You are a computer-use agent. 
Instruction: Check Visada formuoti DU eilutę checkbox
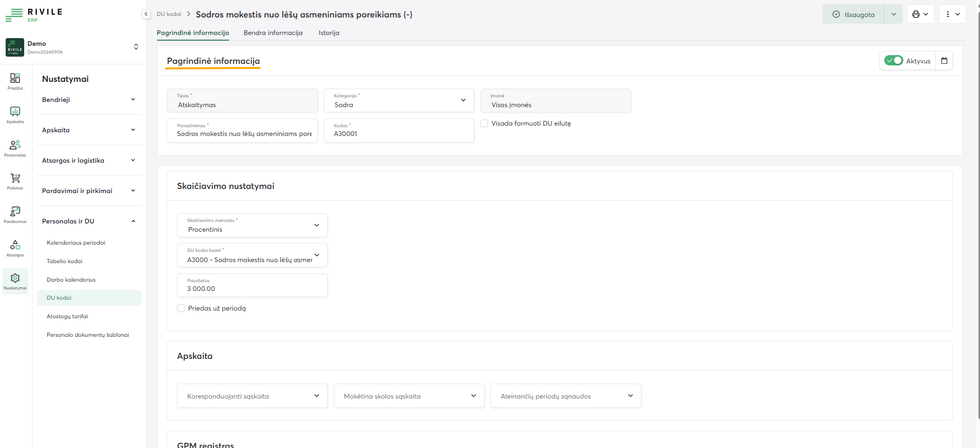click(x=484, y=124)
